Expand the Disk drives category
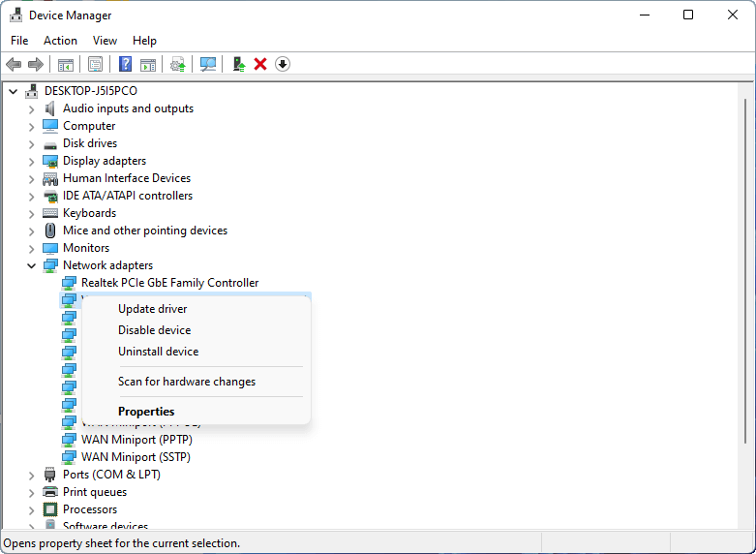 click(31, 144)
